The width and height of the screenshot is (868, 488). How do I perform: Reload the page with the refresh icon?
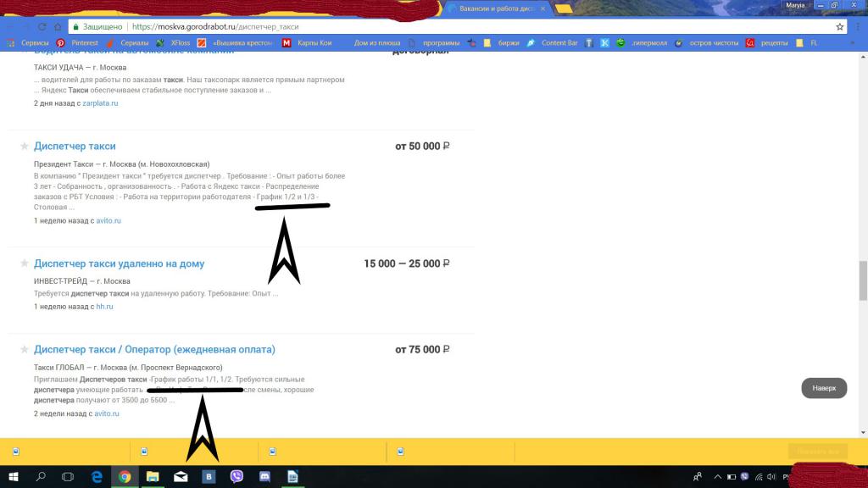click(x=42, y=26)
